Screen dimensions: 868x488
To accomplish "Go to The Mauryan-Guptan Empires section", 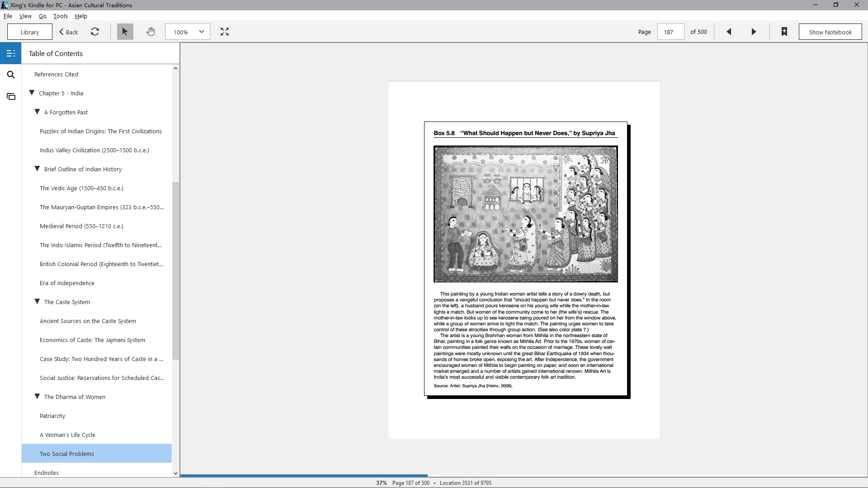I will click(x=102, y=207).
